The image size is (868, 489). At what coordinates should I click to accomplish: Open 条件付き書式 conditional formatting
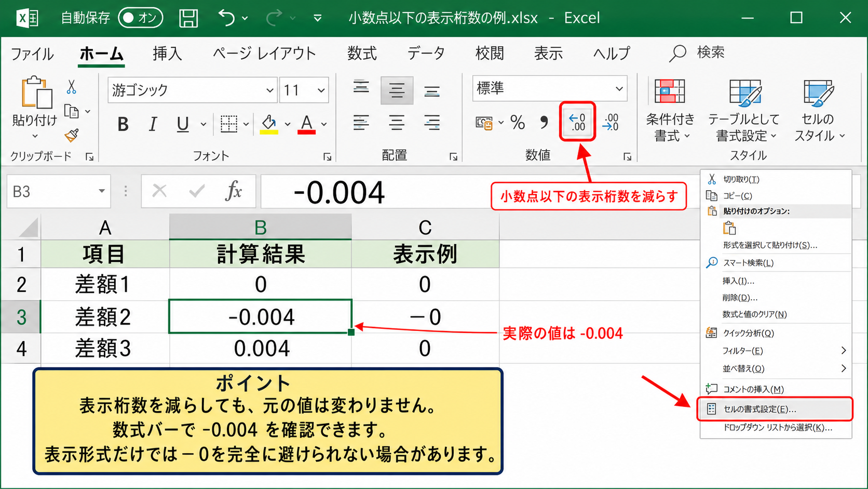(x=670, y=110)
